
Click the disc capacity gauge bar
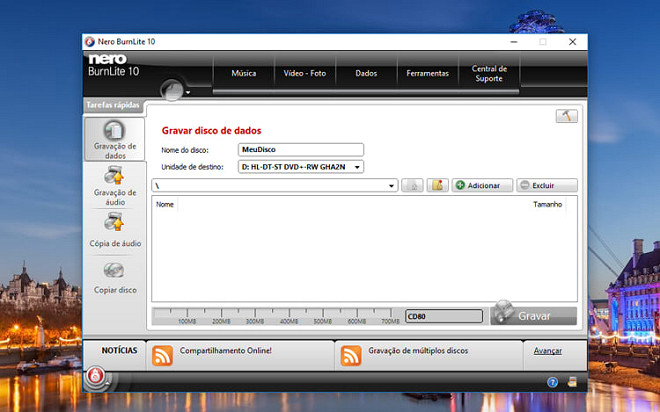[x=277, y=316]
